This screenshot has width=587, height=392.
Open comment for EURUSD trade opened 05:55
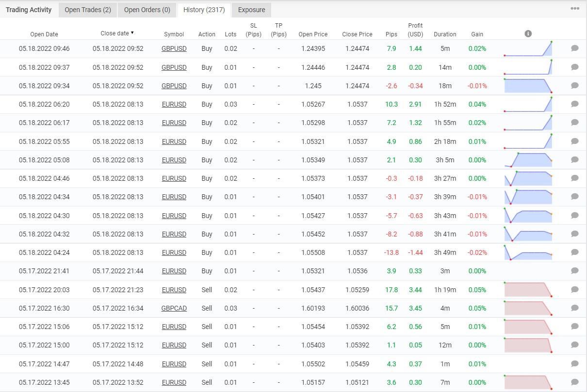coord(575,141)
